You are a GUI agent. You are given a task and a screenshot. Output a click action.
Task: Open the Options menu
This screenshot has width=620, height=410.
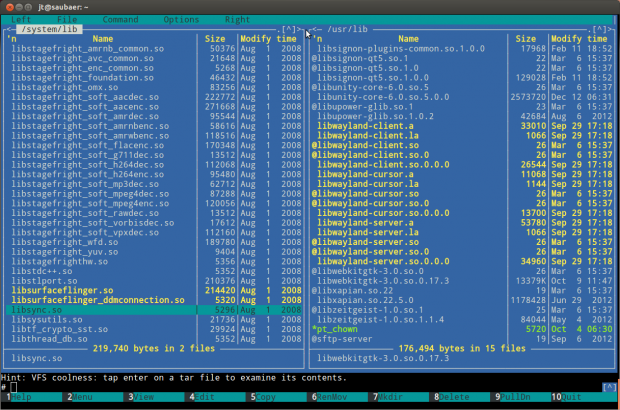point(181,19)
